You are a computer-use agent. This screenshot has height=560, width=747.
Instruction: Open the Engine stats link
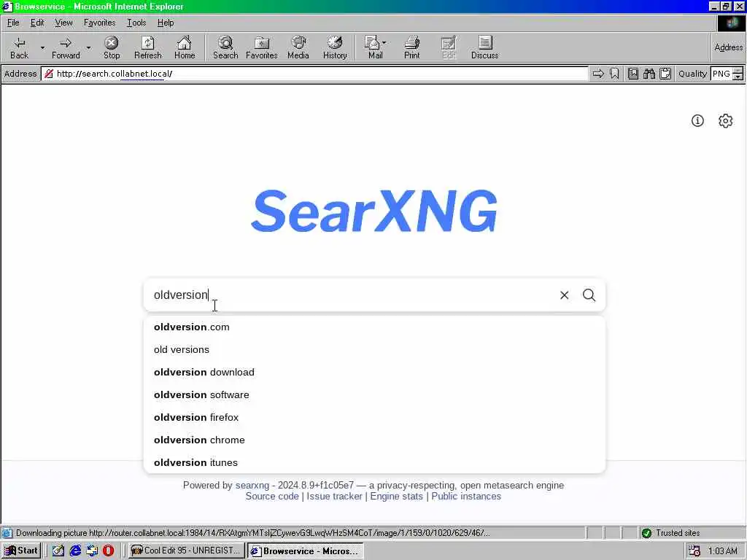[x=396, y=496]
